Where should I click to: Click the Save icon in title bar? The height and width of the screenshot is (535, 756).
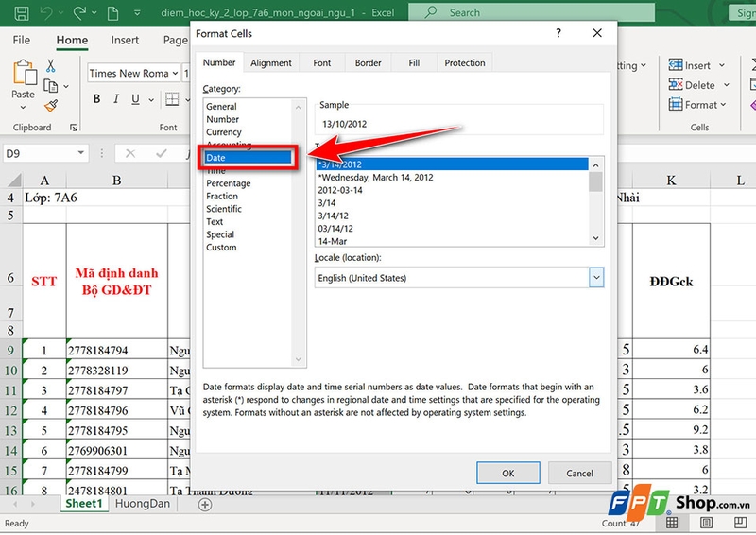point(21,12)
